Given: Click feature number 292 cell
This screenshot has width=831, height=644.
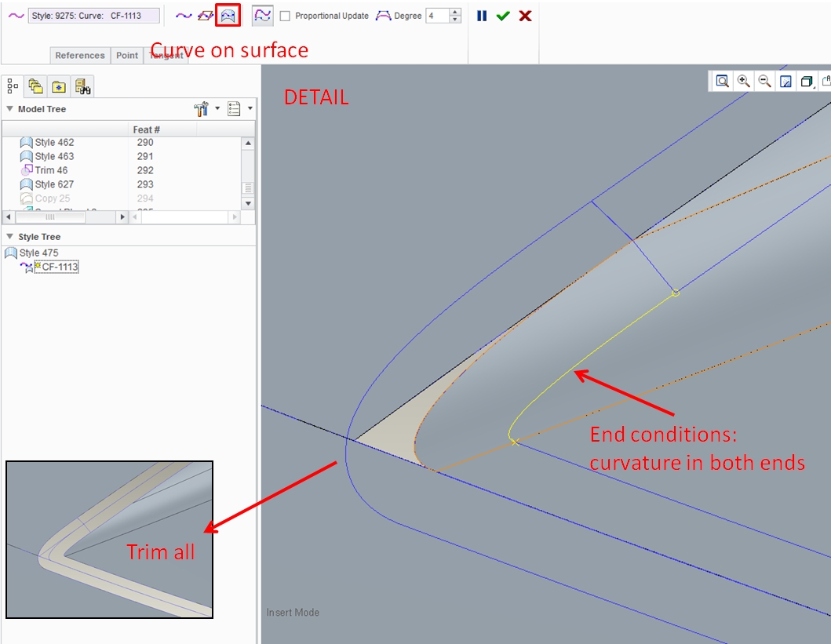Looking at the screenshot, I should [x=145, y=170].
